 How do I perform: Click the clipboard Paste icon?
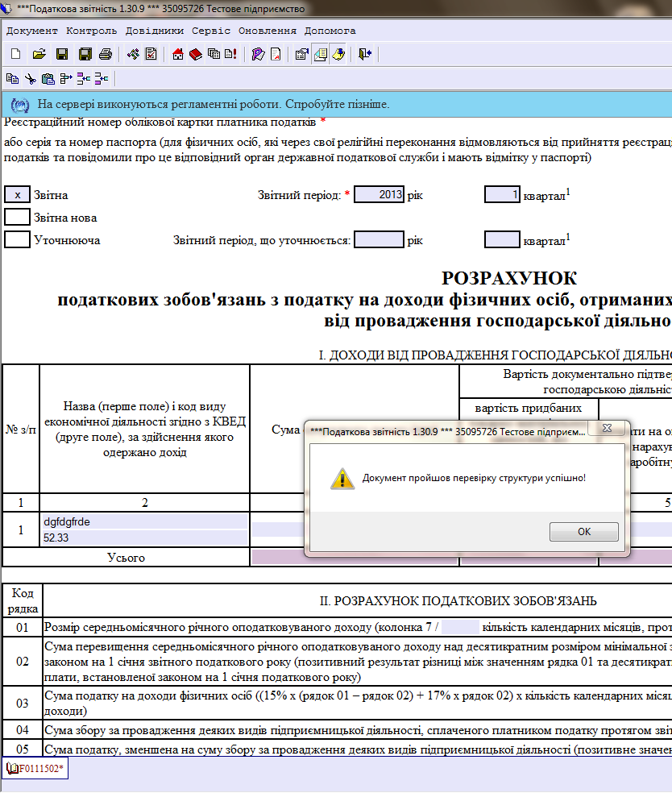[48, 78]
